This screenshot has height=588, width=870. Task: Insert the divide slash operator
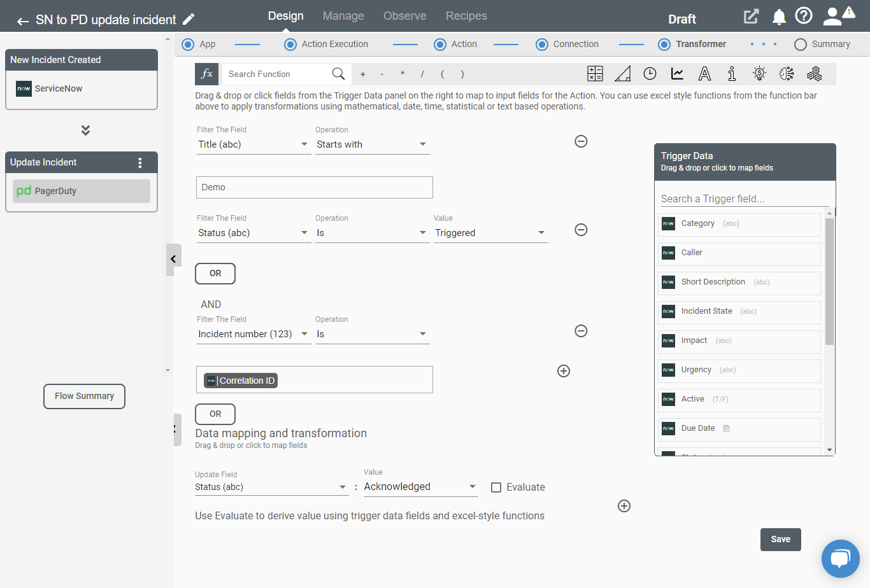422,74
